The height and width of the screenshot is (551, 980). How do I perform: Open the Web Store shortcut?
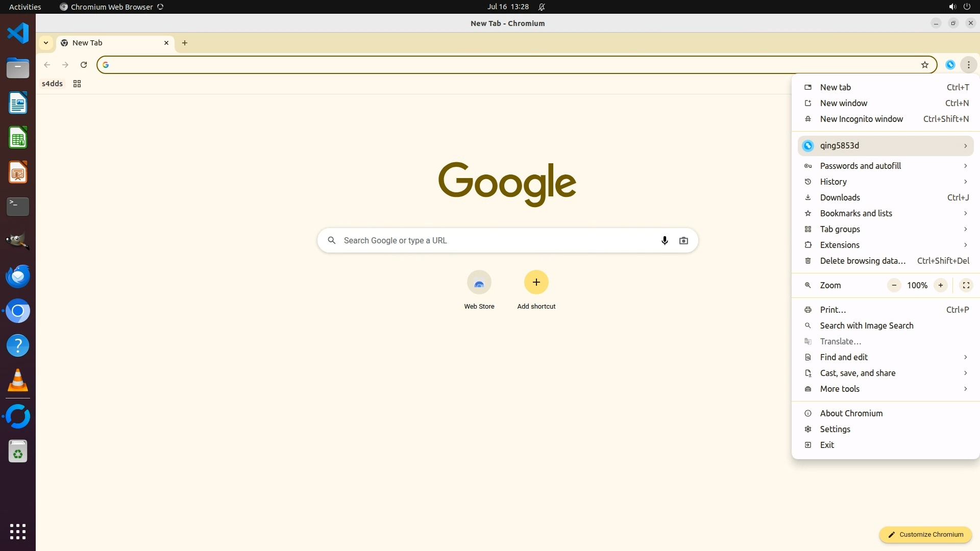tap(479, 283)
